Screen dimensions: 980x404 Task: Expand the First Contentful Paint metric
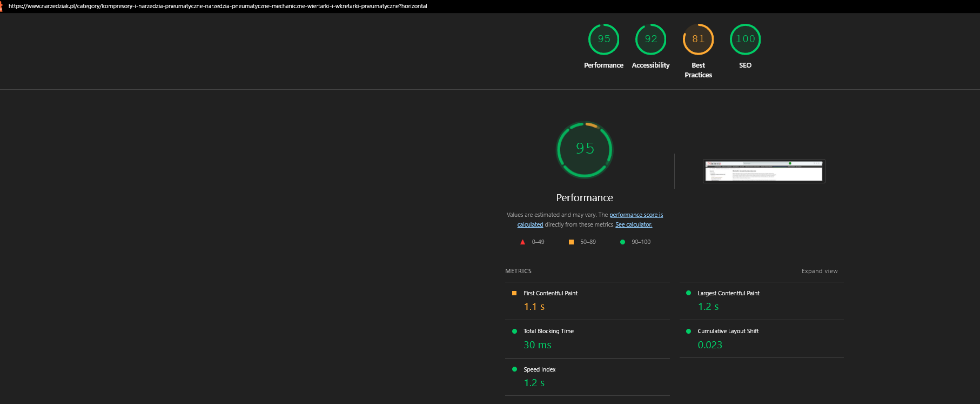click(587, 301)
